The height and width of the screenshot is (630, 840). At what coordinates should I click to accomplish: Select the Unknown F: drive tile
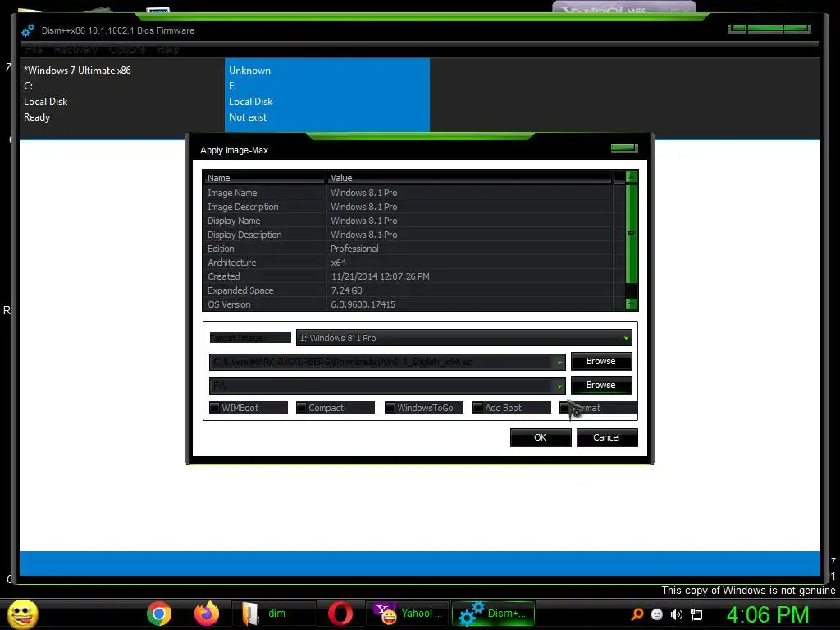point(327,94)
